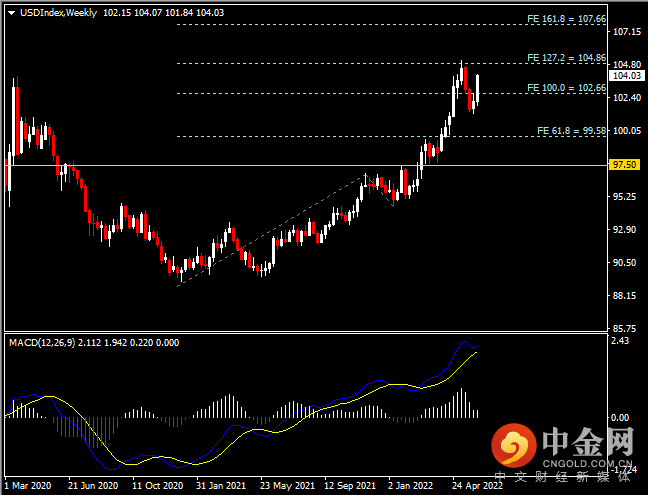This screenshot has height=495, width=648.
Task: Click the FE 161.8 = 107.66 label
Action: (566, 19)
